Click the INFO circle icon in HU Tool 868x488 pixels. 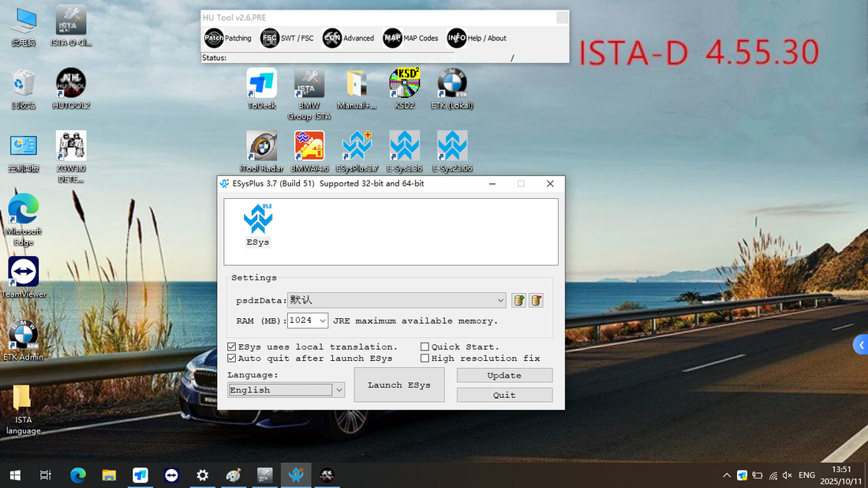tap(456, 37)
